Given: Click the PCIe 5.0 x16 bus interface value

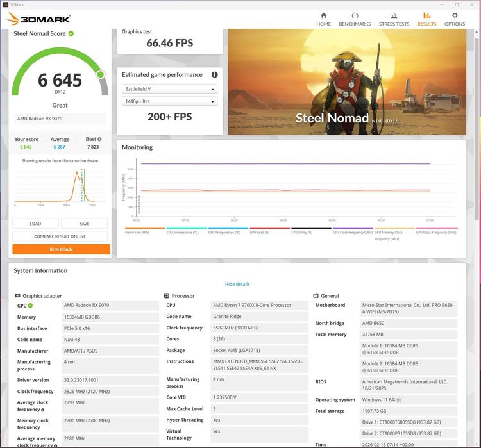Looking at the screenshot, I should tap(110, 328).
